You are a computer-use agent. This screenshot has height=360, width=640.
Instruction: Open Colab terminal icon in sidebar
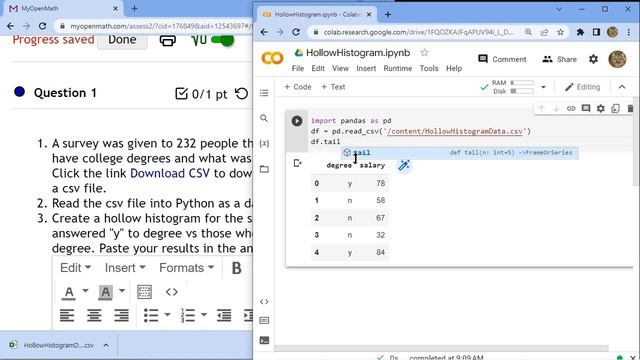(264, 340)
